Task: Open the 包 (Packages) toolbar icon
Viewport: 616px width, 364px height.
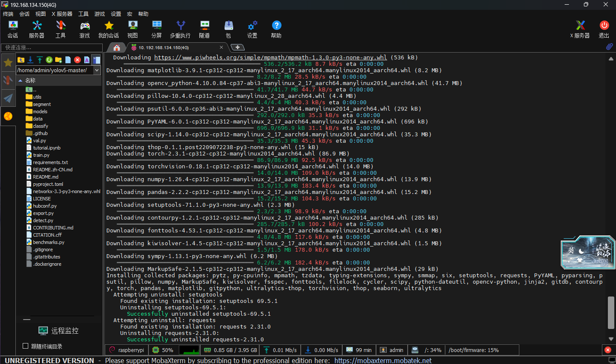Action: coord(228,29)
